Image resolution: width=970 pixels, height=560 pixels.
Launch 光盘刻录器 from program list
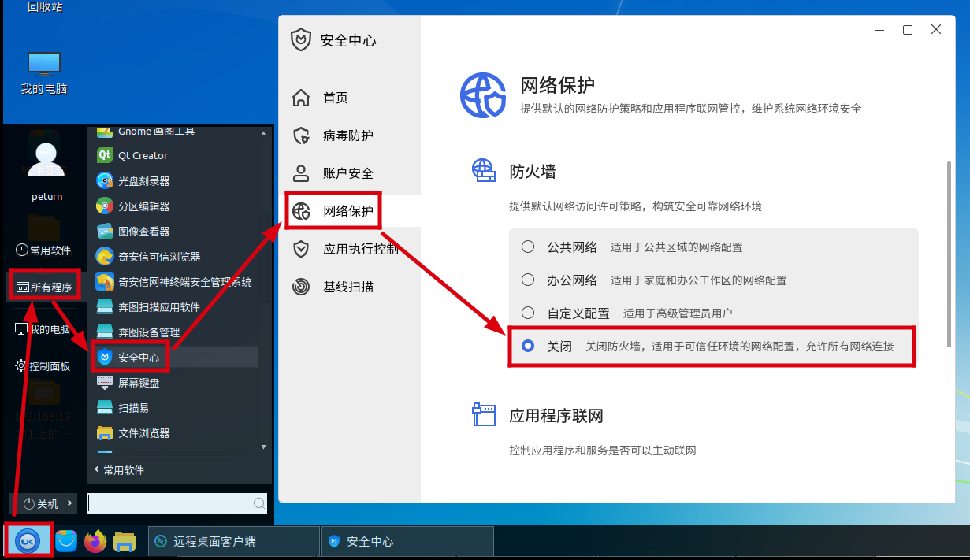[x=105, y=181]
